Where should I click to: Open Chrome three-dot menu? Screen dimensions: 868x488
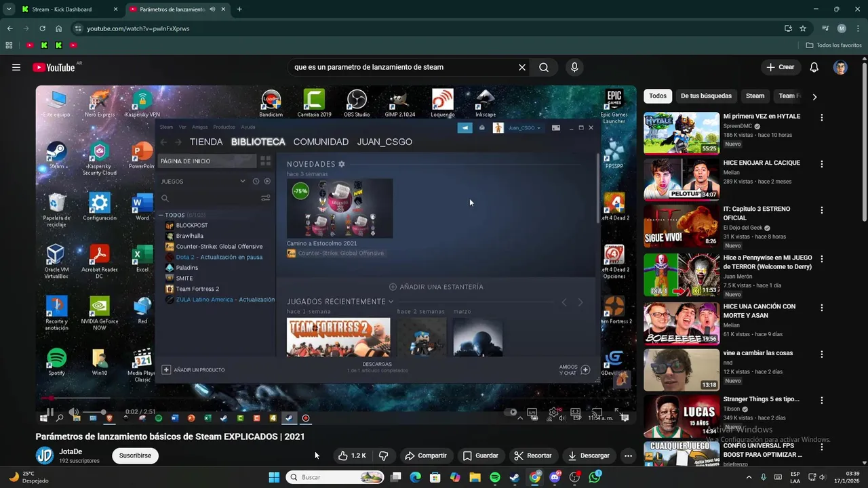857,28
